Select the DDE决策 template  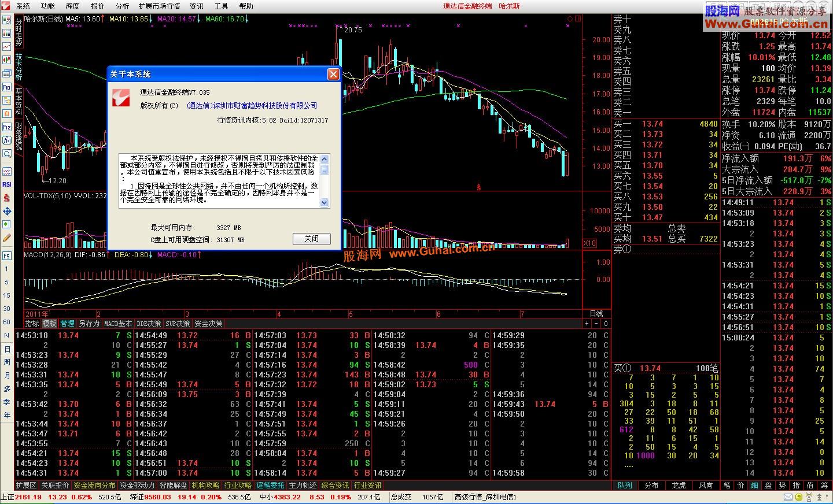(x=149, y=324)
